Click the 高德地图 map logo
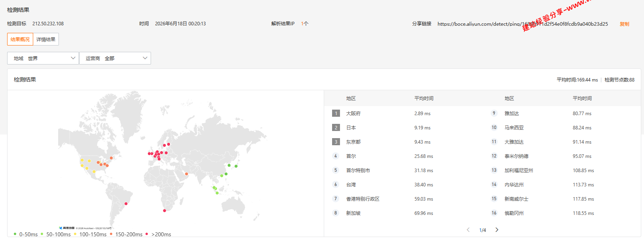Screen dimensions: 644x241 click(x=66, y=228)
